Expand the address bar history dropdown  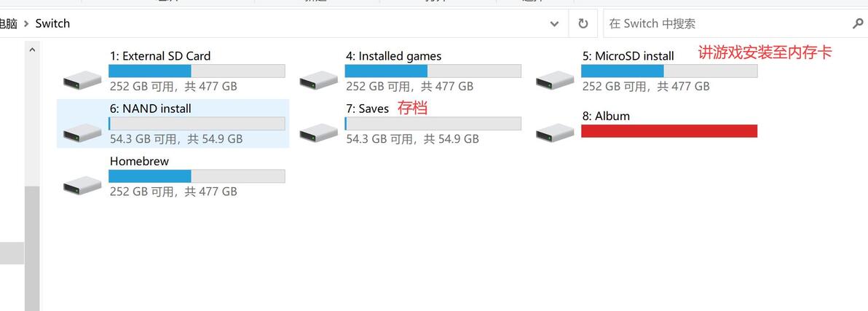click(x=554, y=23)
